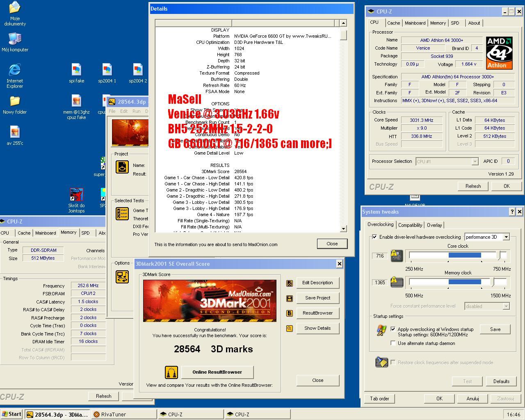Click the Memory clock value field 1365
The image size is (525, 420).
pyautogui.click(x=380, y=283)
